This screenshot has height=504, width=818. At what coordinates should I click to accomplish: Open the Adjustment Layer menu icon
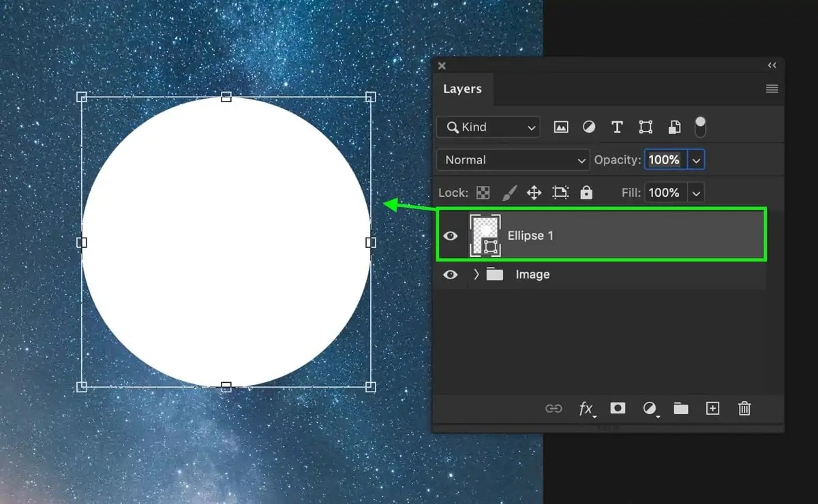pos(650,408)
